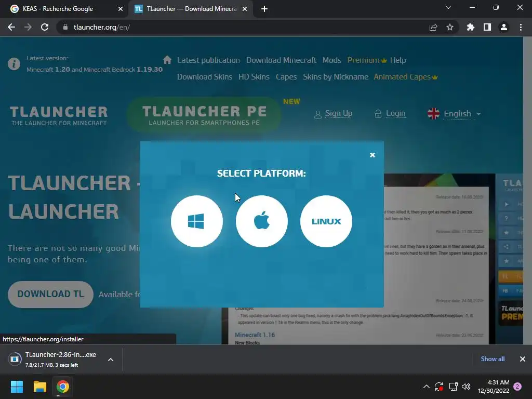This screenshot has height=399, width=532.
Task: Open the Premium menu item
Action: coord(367,60)
